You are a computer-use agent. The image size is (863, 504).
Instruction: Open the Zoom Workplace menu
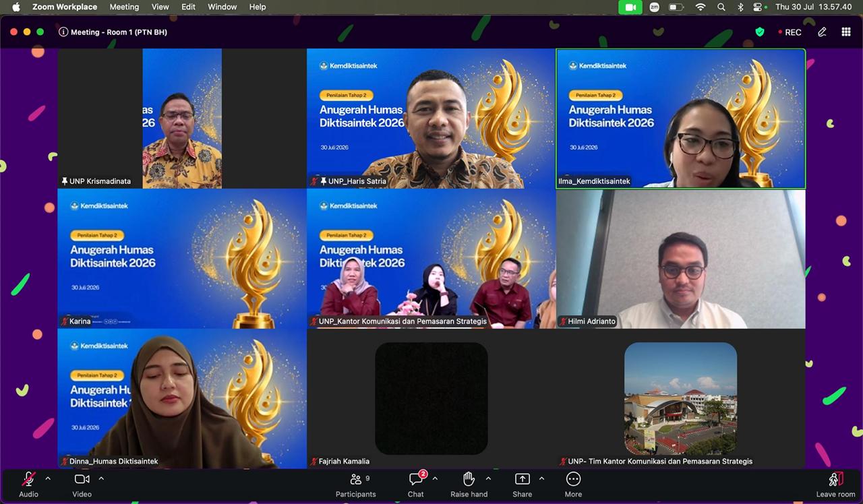coord(65,7)
